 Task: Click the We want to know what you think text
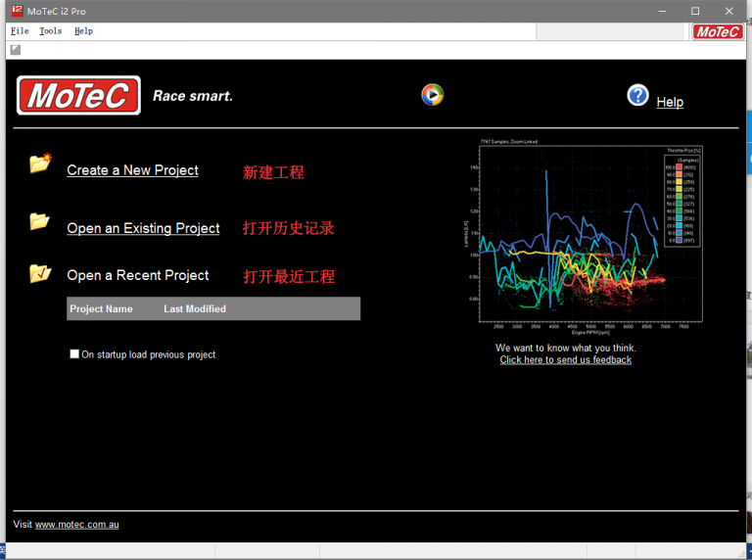[565, 349]
